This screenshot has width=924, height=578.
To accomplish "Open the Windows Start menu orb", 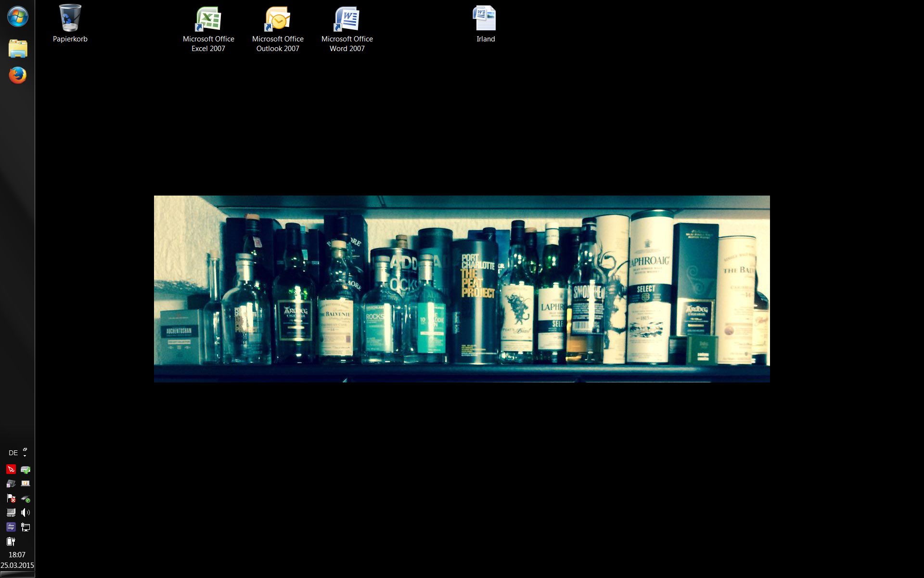I will (x=17, y=17).
